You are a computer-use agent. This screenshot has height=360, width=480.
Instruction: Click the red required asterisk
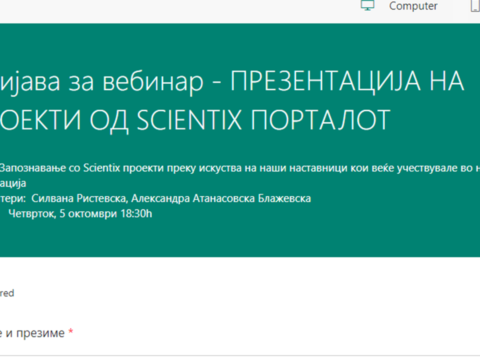coord(71,332)
